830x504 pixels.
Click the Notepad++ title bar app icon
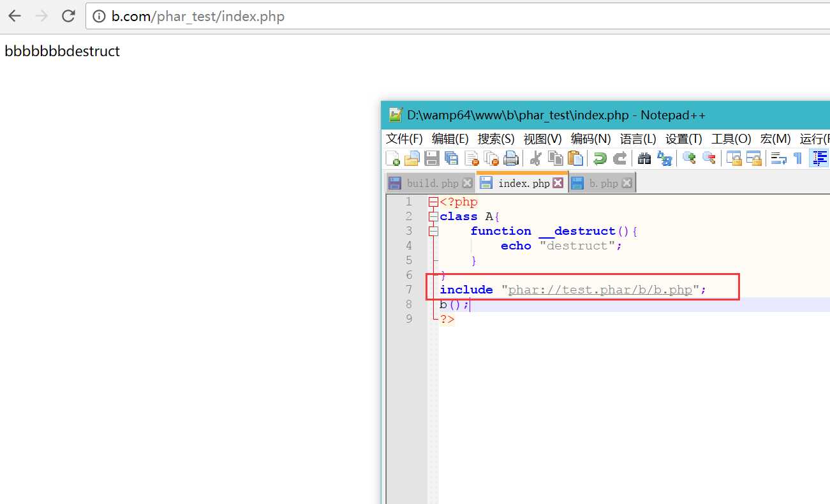pyautogui.click(x=396, y=115)
